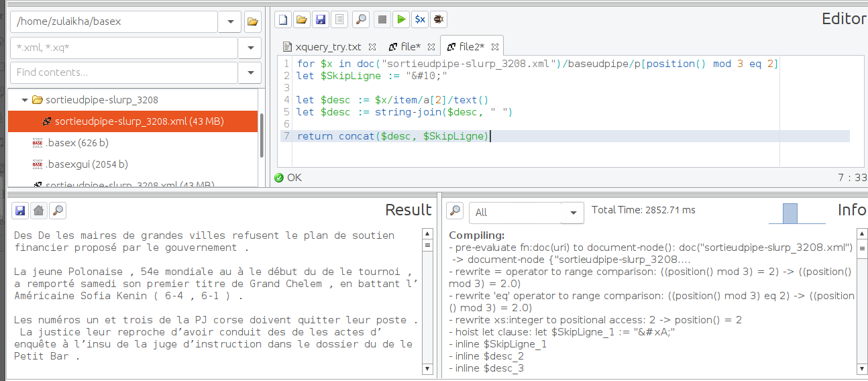Click the timing bar chart in the Info panel

[797, 213]
